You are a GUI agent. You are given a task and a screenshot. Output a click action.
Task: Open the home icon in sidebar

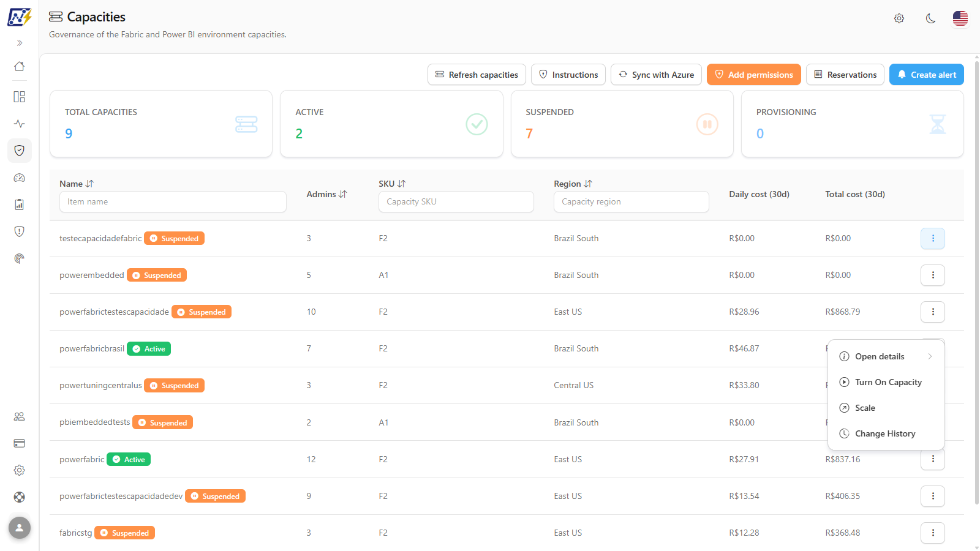(20, 67)
